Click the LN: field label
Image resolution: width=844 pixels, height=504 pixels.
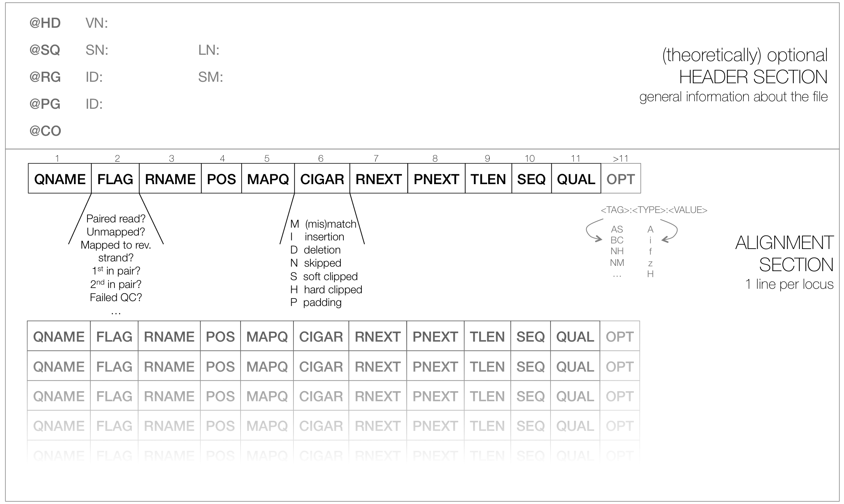209,50
